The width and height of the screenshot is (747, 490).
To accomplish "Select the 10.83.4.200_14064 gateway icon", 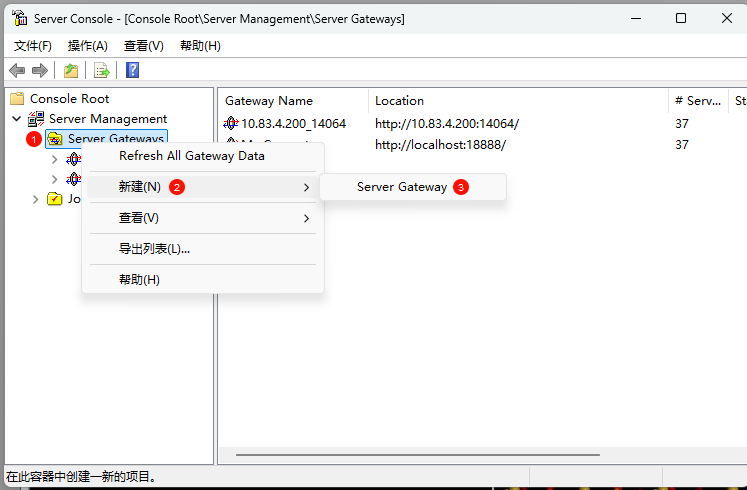I will [x=231, y=124].
